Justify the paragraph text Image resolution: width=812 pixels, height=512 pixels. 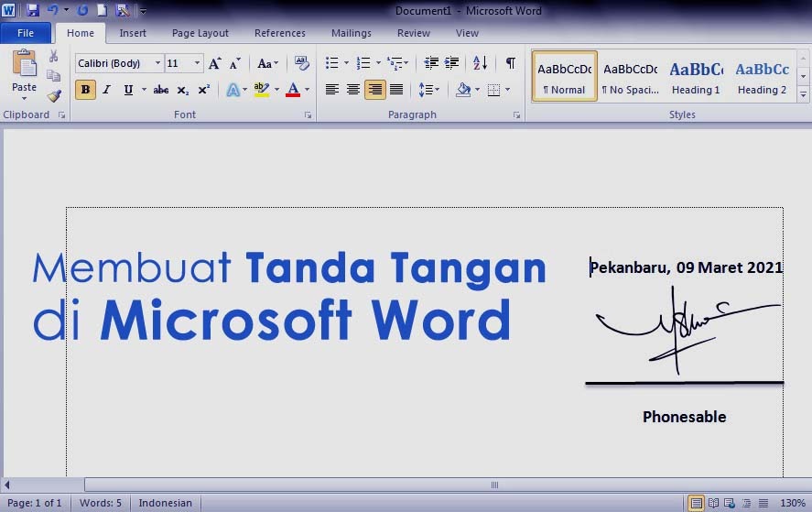pyautogui.click(x=396, y=90)
